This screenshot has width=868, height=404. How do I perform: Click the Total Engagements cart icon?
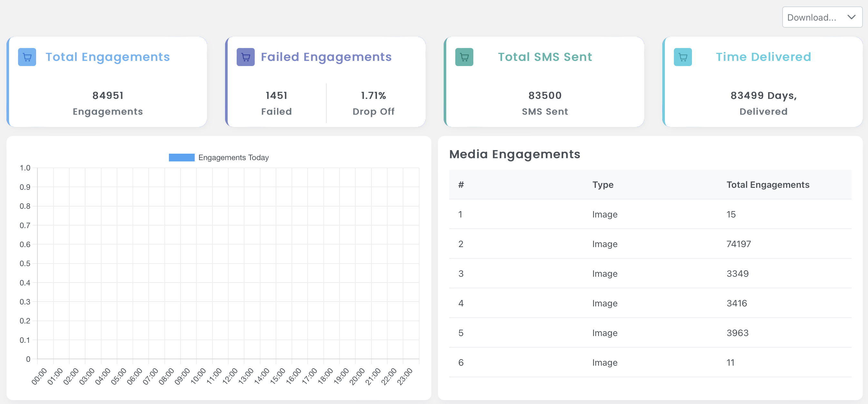(27, 57)
